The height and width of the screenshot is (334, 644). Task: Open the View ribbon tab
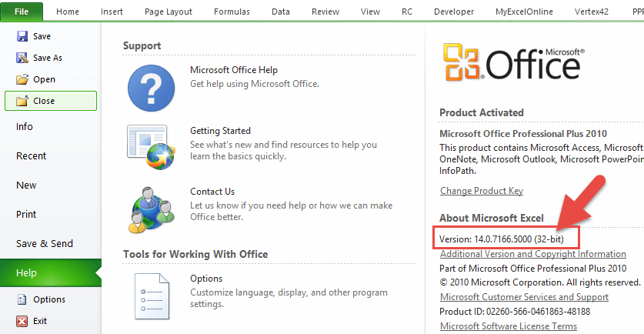[x=370, y=12]
